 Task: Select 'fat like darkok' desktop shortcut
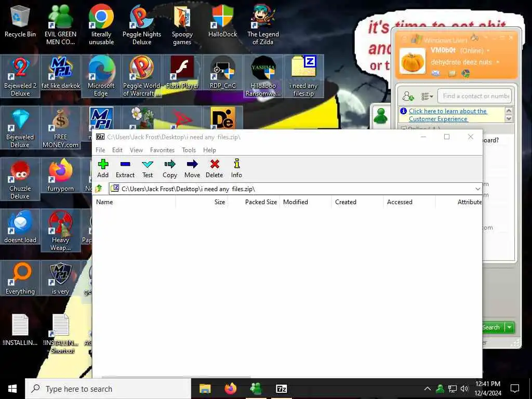60,73
